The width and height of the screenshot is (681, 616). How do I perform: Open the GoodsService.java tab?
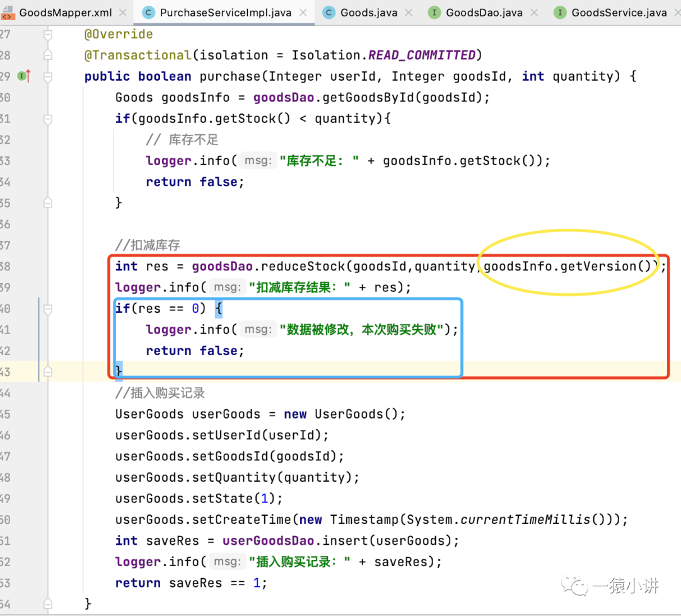pos(619,13)
